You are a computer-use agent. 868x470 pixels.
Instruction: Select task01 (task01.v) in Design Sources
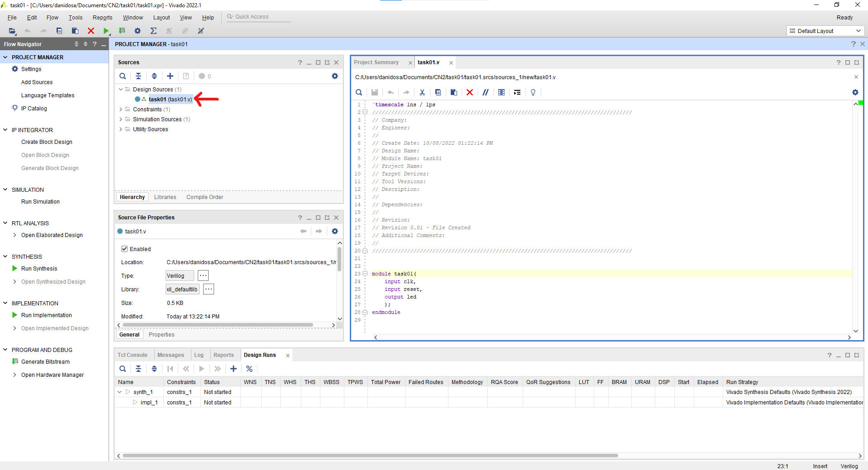pos(170,100)
